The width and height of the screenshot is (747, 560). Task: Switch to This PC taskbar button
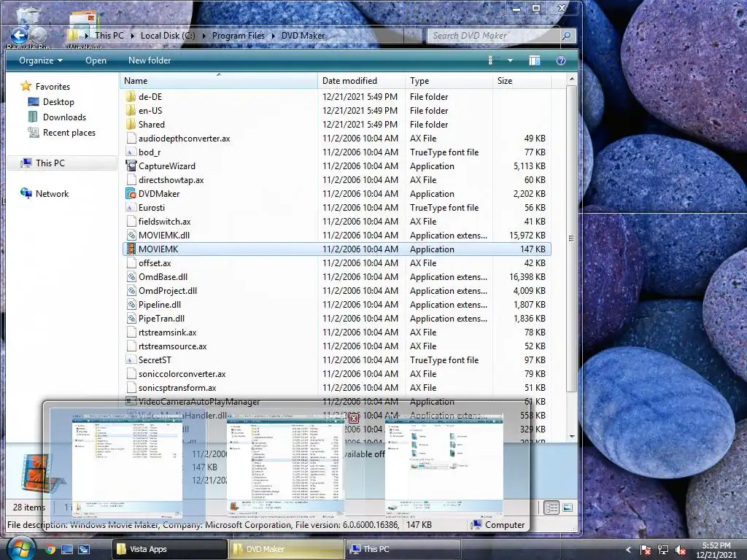[403, 549]
